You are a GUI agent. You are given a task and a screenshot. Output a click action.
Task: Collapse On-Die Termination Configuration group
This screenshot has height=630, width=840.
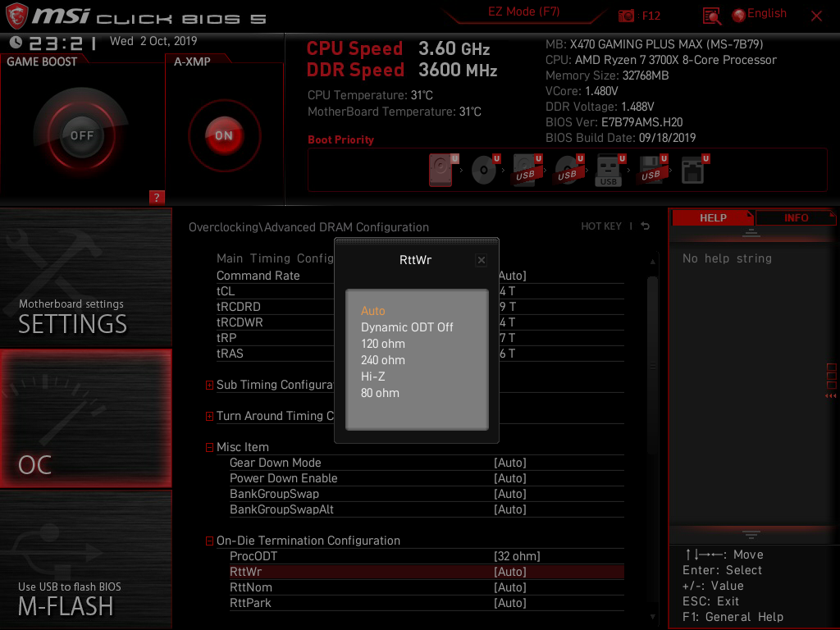[209, 541]
